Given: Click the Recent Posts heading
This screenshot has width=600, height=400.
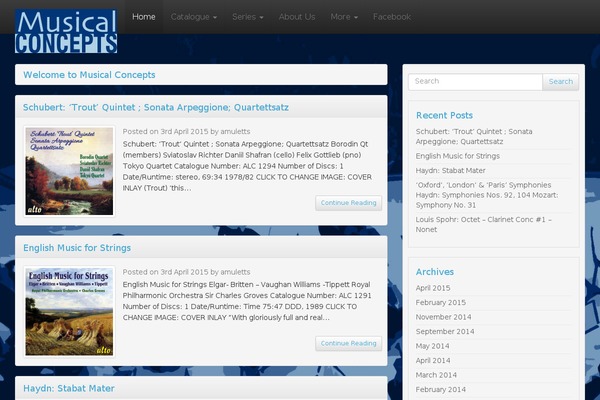Looking at the screenshot, I should [444, 115].
